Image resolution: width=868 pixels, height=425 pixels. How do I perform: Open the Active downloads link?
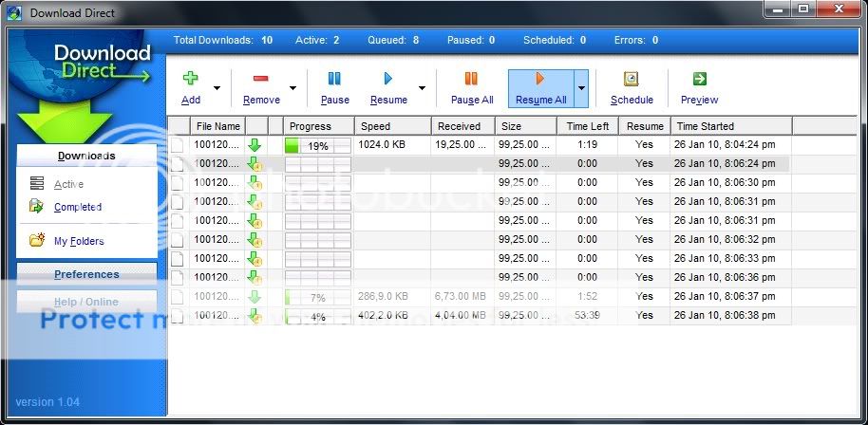(x=68, y=184)
